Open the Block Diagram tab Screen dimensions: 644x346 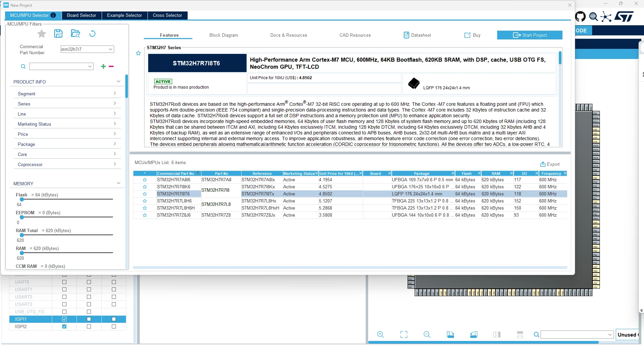(224, 35)
